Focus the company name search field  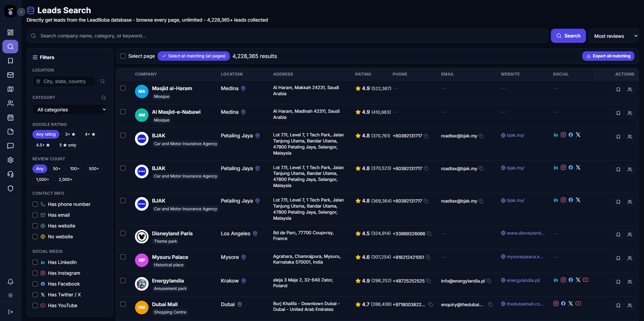(x=287, y=36)
